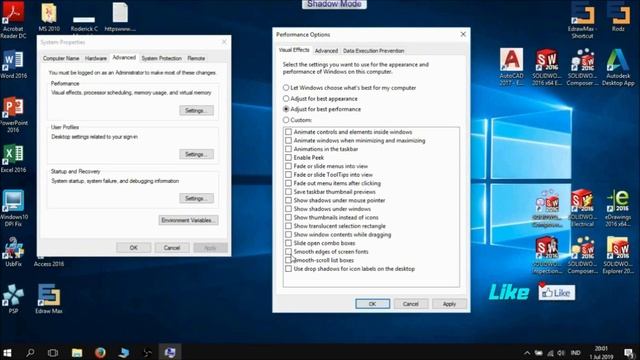Screen dimensions: 640x360
Task: Launch Firefox from taskbar
Action: tap(100, 352)
